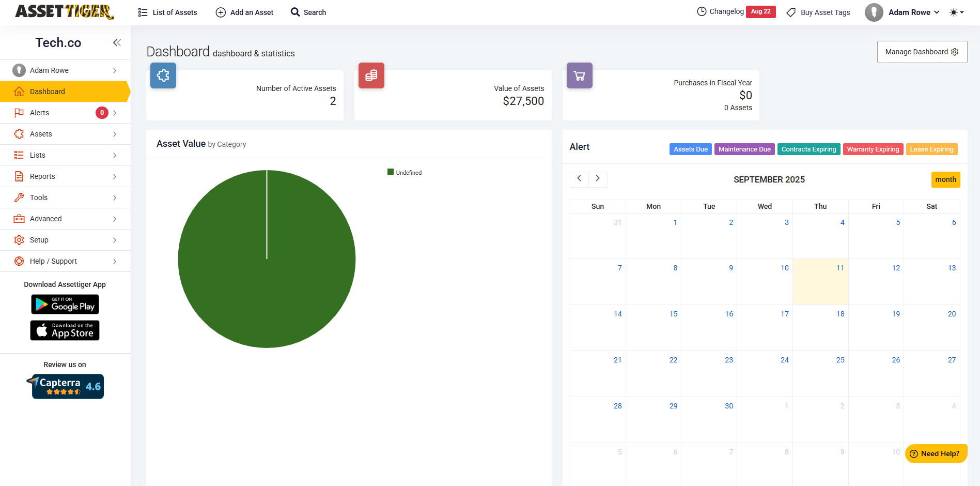
Task: Toggle the Assets Due alert filter
Action: [x=691, y=149]
